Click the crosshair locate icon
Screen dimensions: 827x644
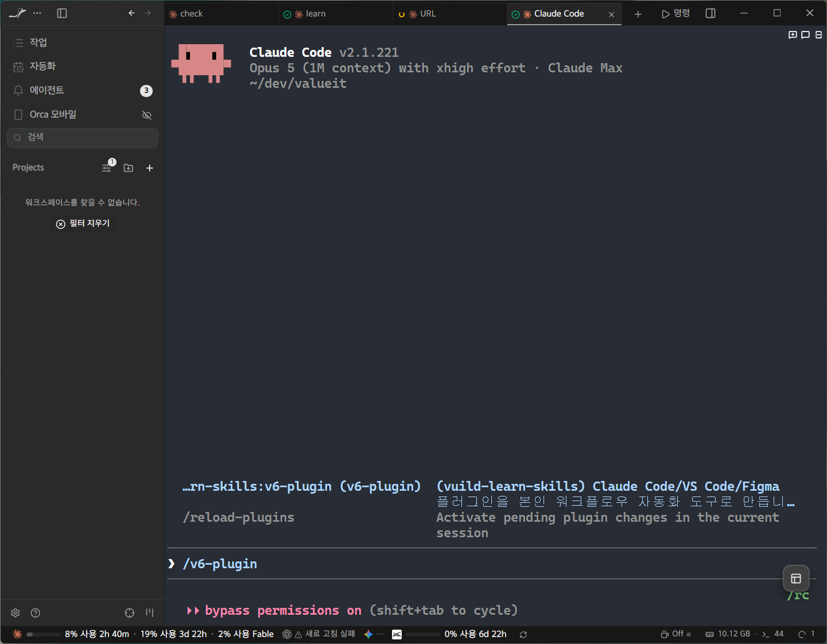tap(130, 613)
